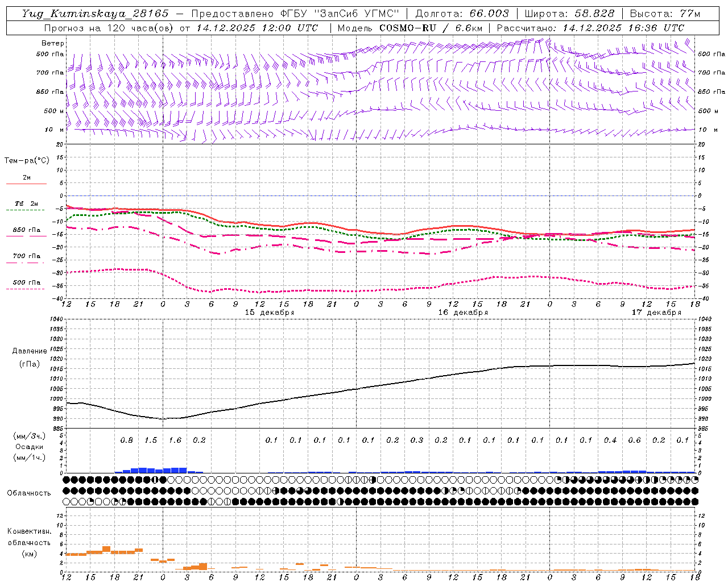Click the Рассчитано: 14.12.2025 16:36 UTC timestamp

coord(590,28)
